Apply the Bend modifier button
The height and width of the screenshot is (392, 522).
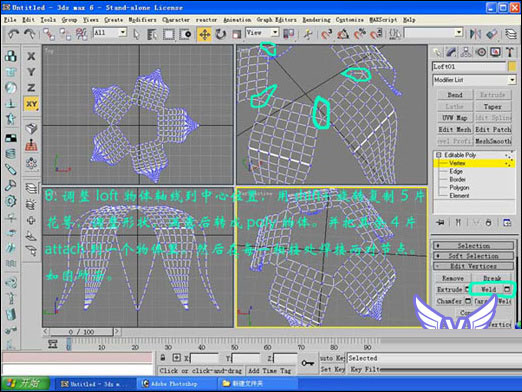pos(455,95)
